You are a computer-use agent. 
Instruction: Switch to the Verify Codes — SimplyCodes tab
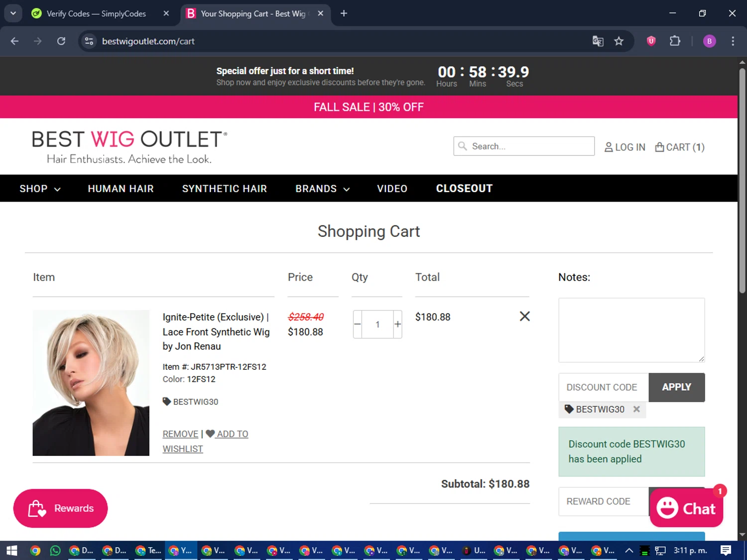pos(97,13)
